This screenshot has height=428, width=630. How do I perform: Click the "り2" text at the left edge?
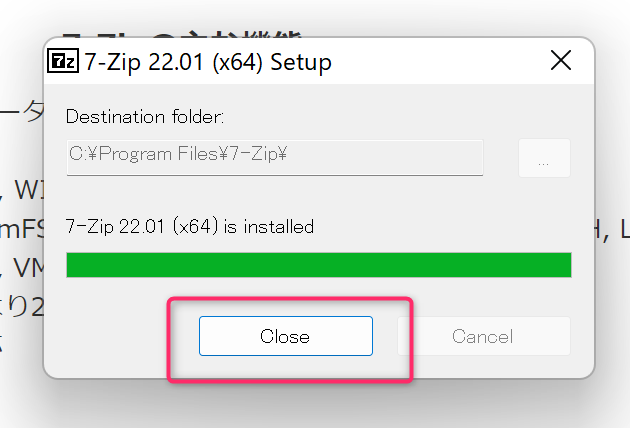(20, 306)
